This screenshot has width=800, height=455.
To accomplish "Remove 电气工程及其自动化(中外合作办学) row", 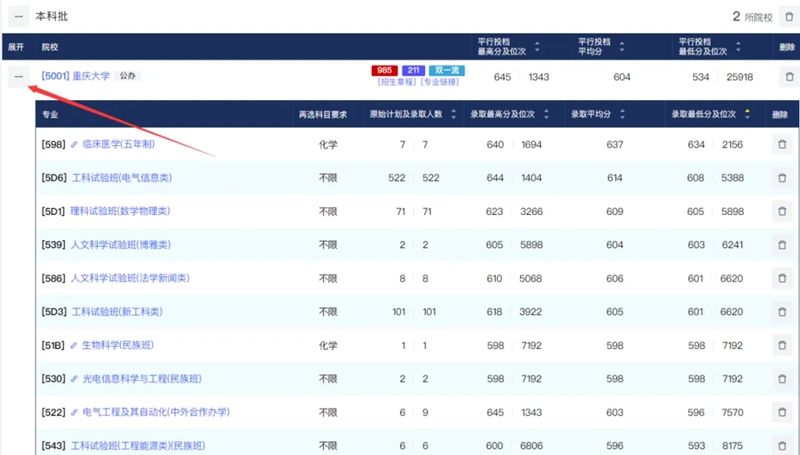I will (781, 412).
